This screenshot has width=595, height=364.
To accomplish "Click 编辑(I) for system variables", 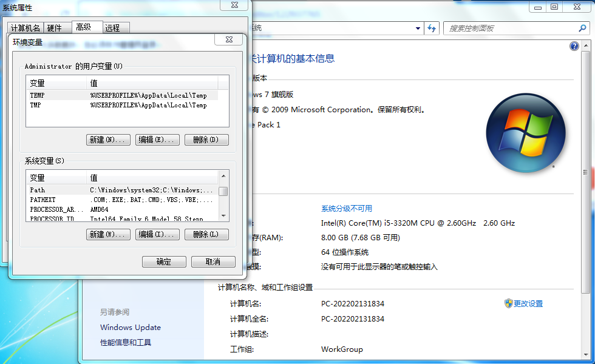I will point(157,234).
